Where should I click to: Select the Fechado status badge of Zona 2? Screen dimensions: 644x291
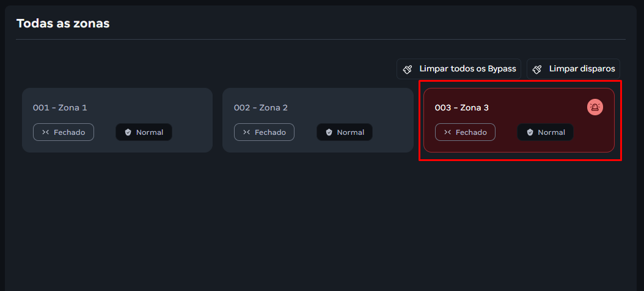(265, 132)
